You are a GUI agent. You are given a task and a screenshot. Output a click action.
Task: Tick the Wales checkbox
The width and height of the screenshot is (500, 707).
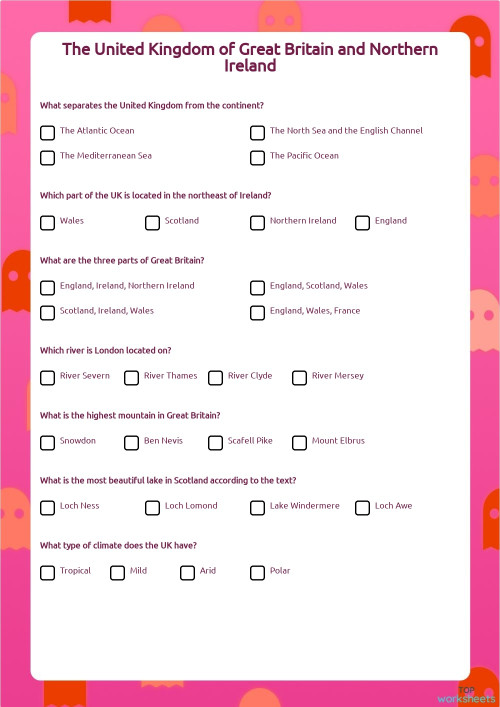tap(47, 223)
